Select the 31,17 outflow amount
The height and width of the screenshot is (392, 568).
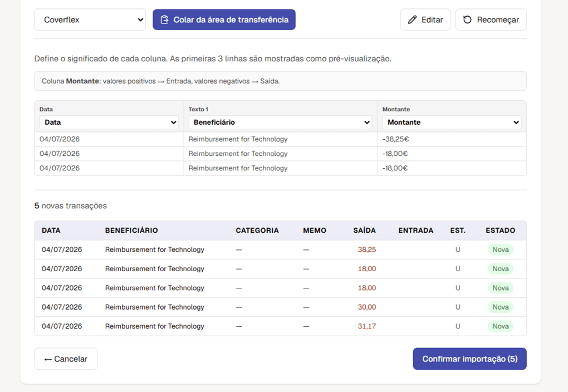click(x=367, y=326)
